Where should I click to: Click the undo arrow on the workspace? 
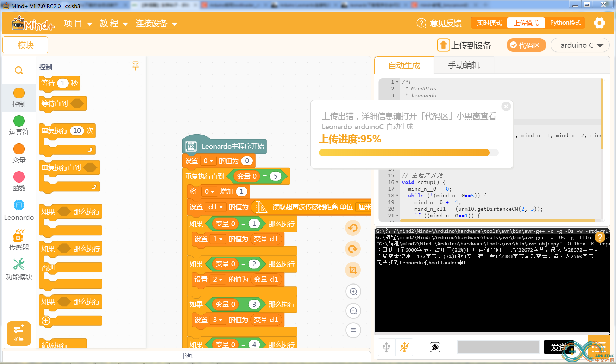coord(353,228)
